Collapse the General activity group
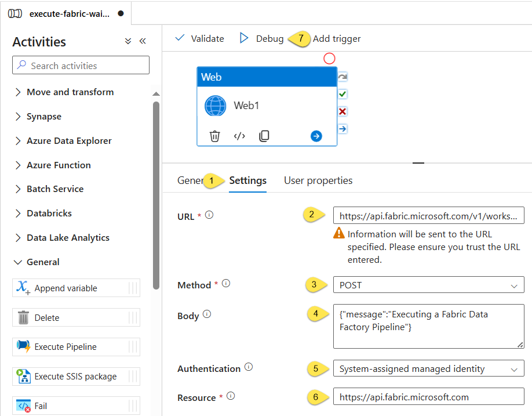The height and width of the screenshot is (416, 532). tap(18, 262)
